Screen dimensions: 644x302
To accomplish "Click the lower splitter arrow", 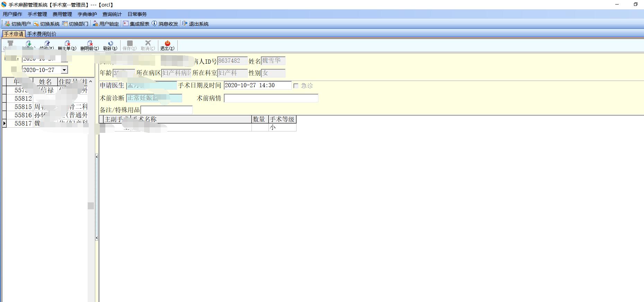I will tap(97, 238).
